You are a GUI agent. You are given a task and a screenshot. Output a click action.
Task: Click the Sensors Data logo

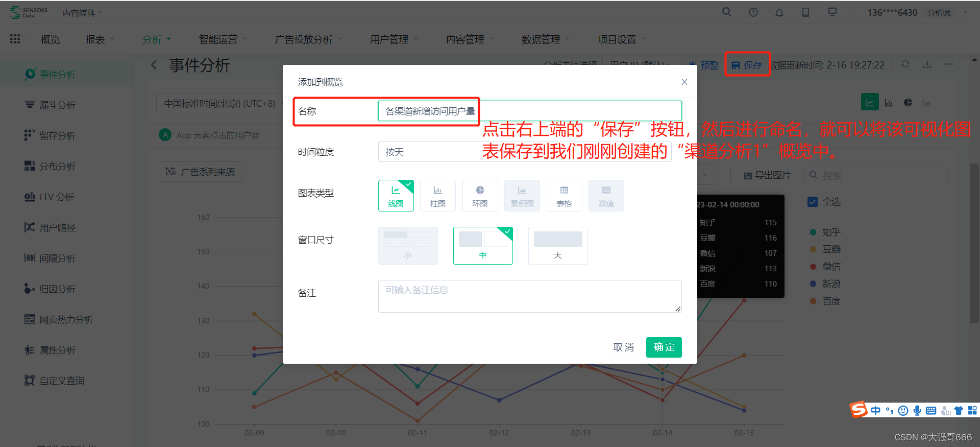click(29, 12)
